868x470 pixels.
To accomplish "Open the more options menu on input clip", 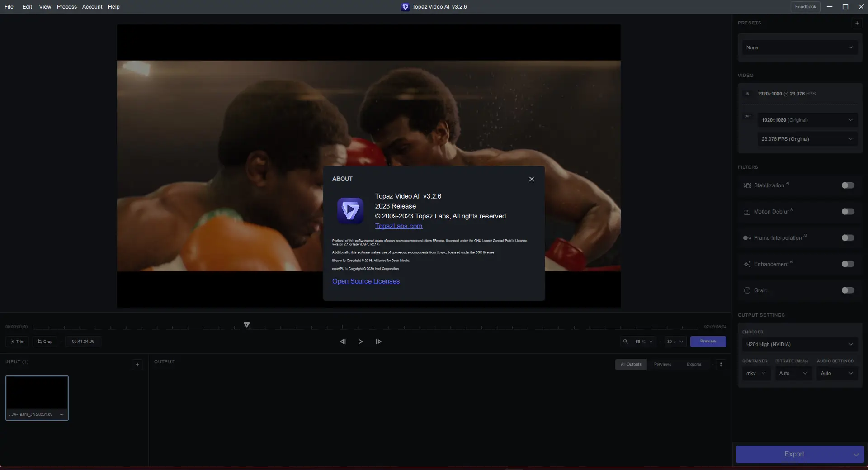I will pyautogui.click(x=61, y=414).
